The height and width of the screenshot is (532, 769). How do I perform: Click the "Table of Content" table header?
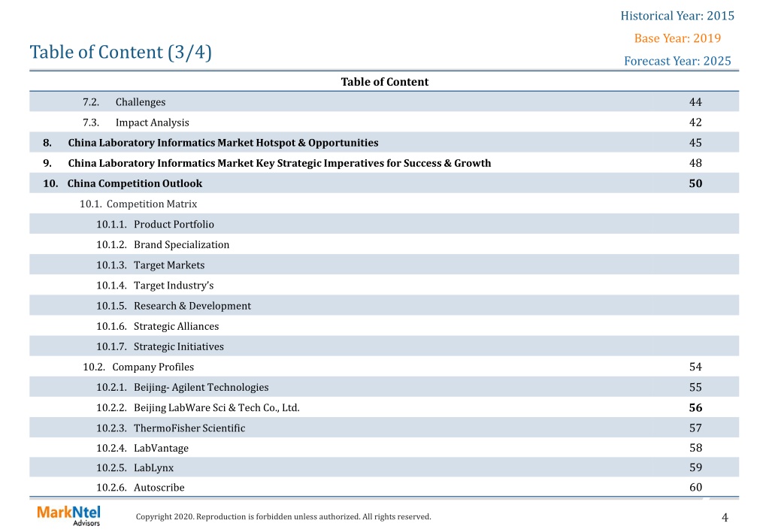385,82
